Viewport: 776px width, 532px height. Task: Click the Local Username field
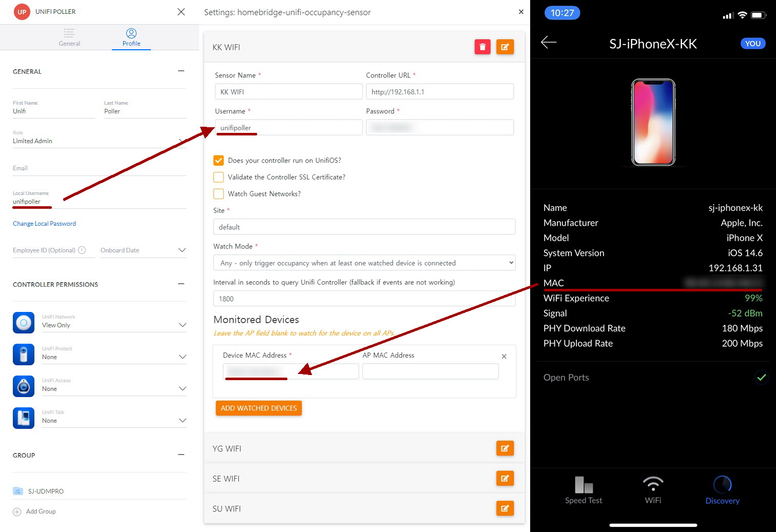[x=100, y=202]
